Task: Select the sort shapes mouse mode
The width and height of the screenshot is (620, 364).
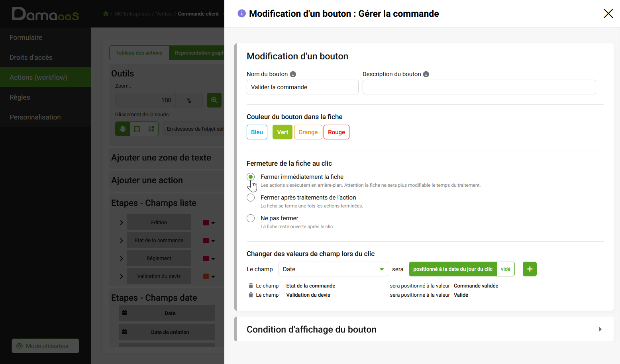Action: (151, 129)
